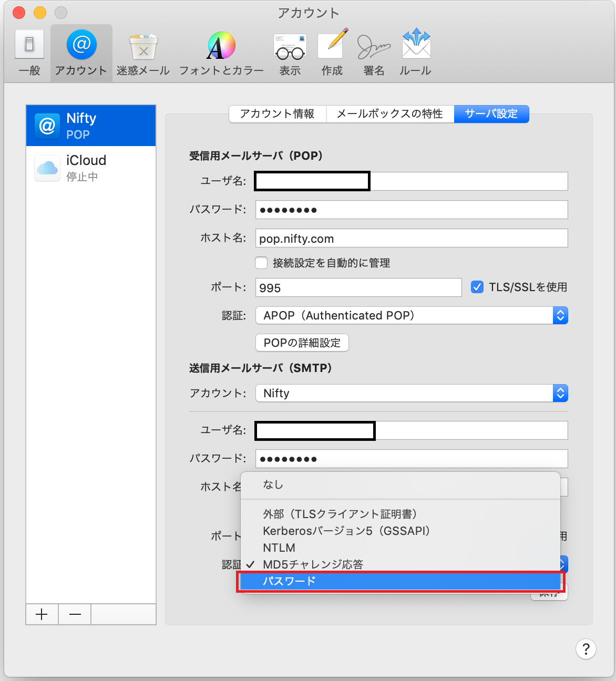Add a new account with plus button
Viewport: 616px width, 681px height.
[42, 614]
